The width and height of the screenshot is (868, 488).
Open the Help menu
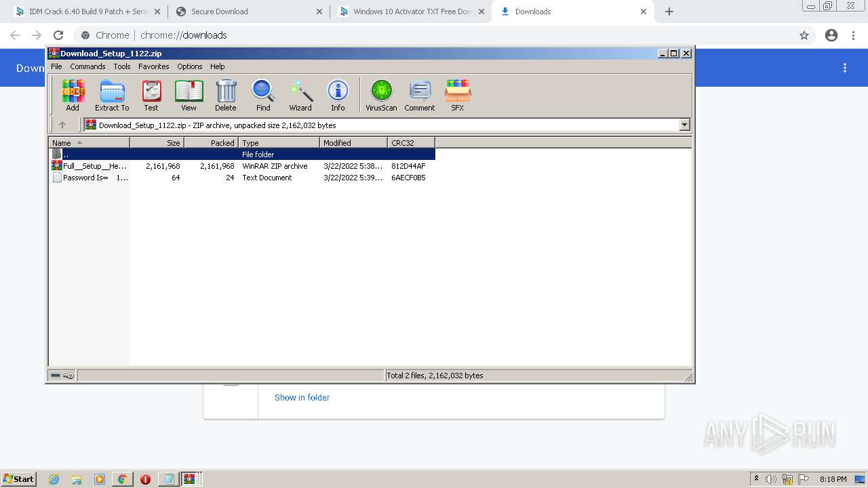[x=218, y=66]
